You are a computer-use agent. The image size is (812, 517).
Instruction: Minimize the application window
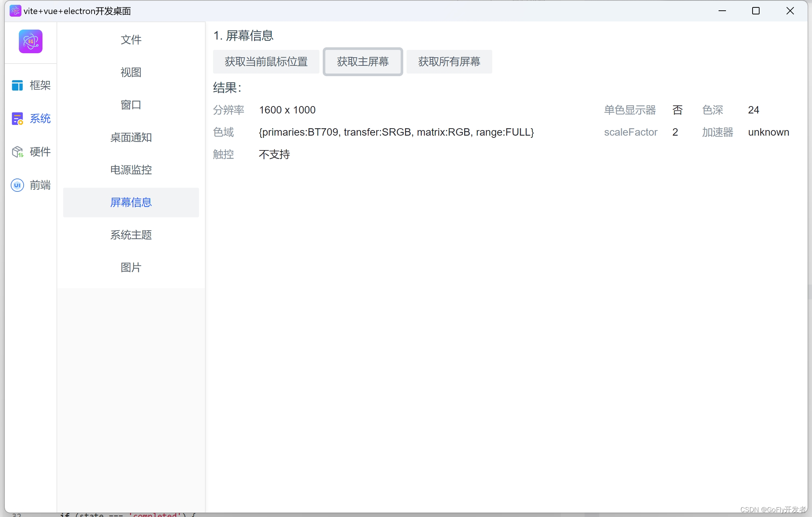pos(722,11)
